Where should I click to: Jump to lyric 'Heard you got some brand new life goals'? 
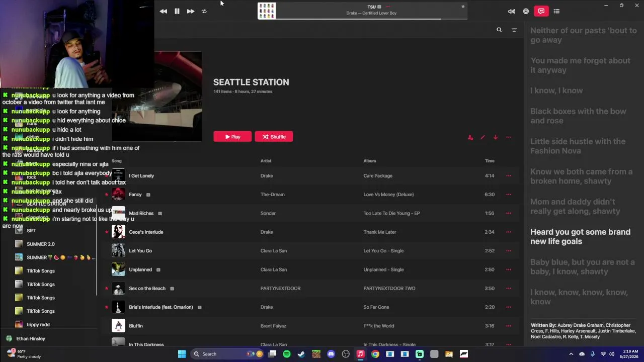pos(581,237)
